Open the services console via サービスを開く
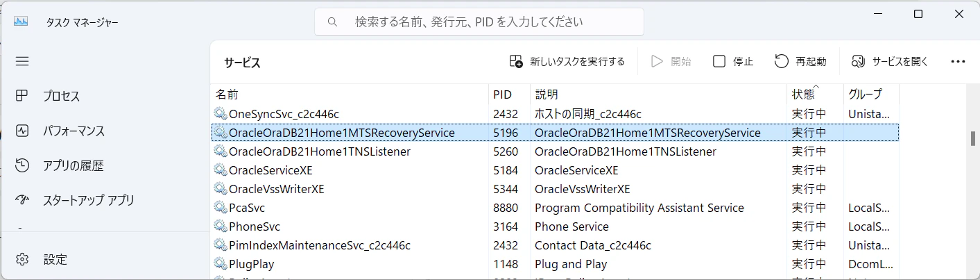Screen dimensions: 980x280 890,61
